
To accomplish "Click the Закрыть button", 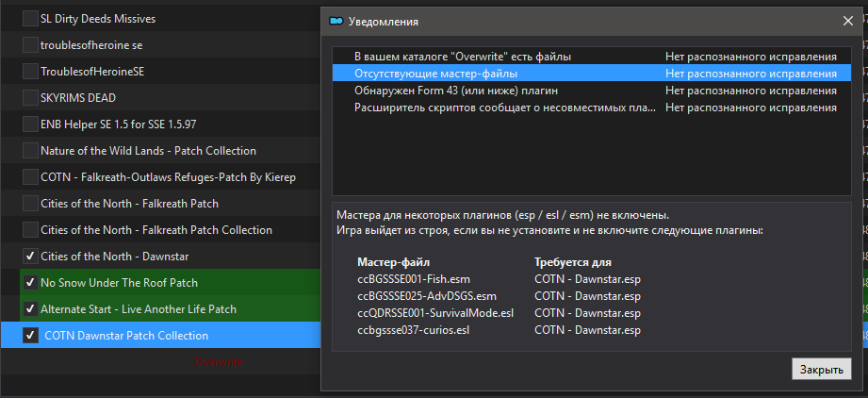I will [x=822, y=369].
